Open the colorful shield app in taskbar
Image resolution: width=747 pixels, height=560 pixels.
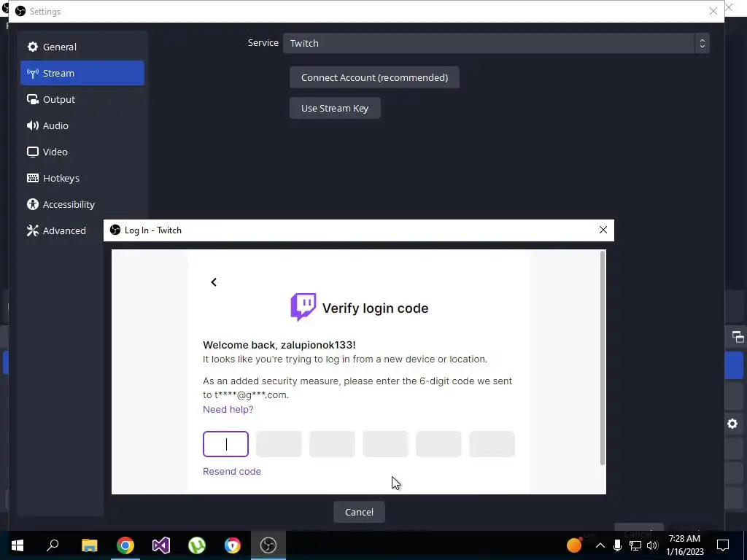[x=233, y=545]
